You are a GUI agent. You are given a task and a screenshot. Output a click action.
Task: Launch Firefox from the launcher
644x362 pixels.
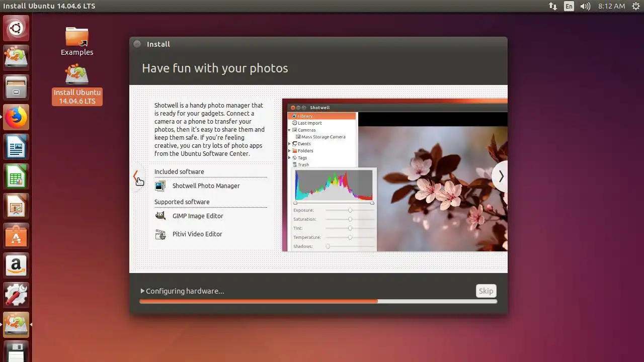point(16,117)
